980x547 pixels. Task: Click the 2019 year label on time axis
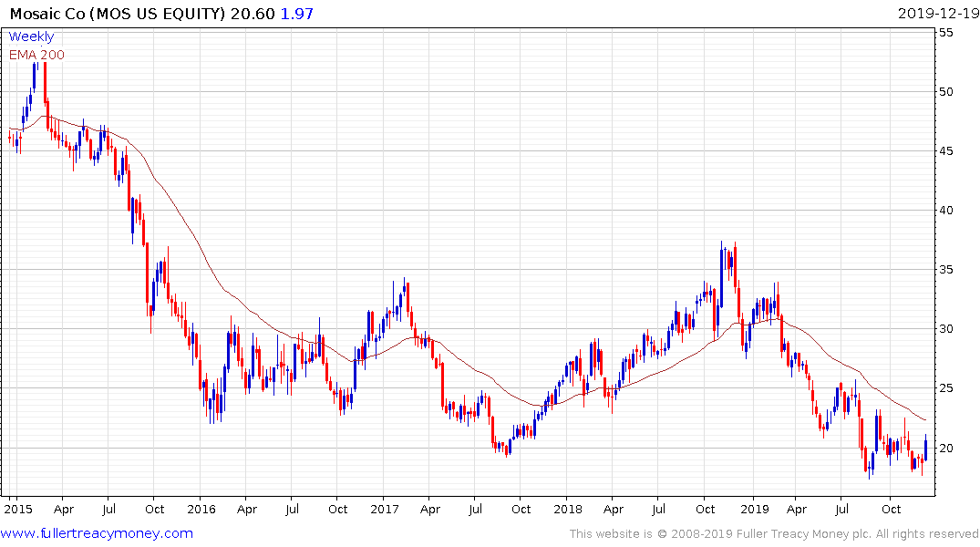[x=755, y=509]
